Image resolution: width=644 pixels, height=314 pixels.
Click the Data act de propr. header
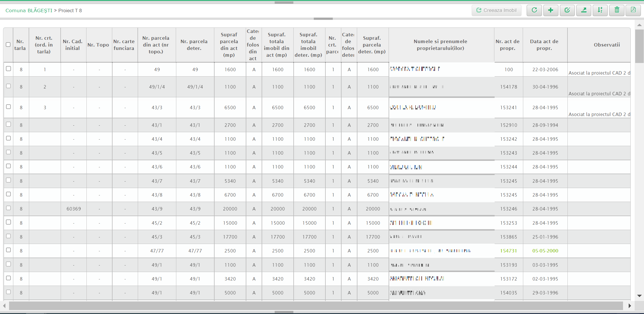click(x=544, y=45)
